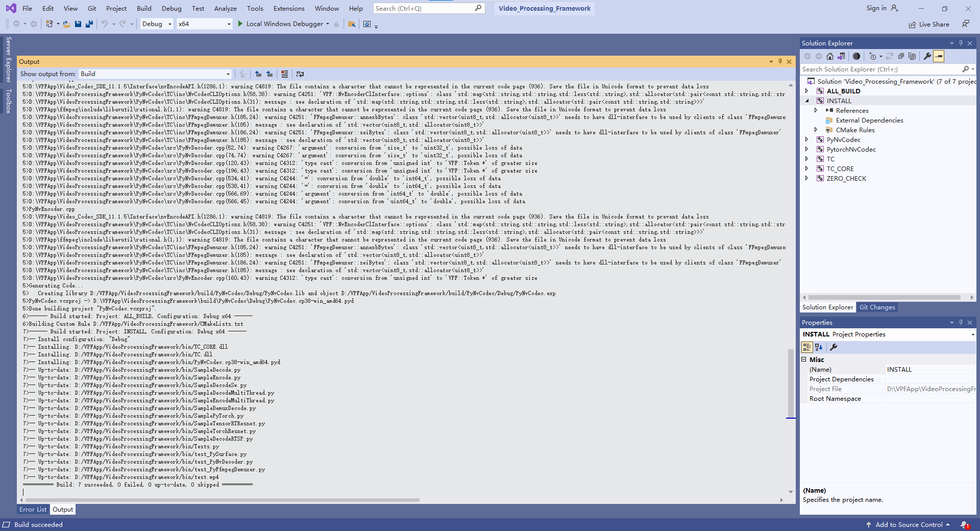980x531 pixels.
Task: Click Pending Changes Filter clock icon
Action: [x=873, y=56]
